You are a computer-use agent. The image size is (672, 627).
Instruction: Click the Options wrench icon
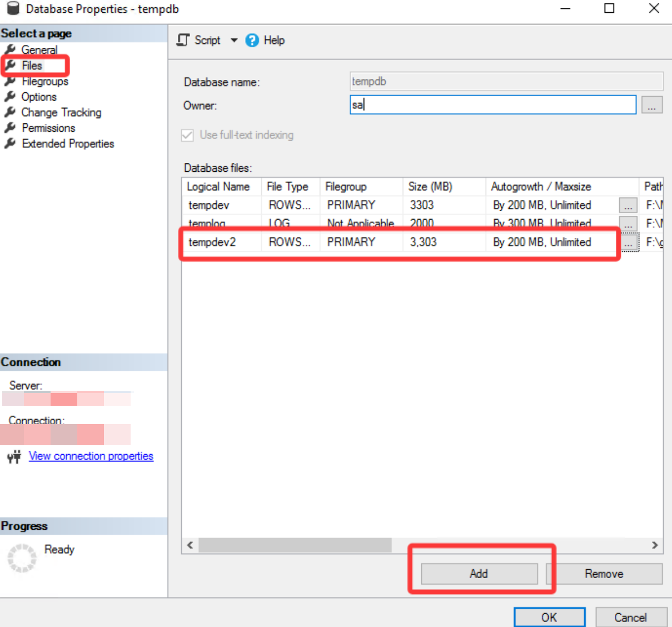pos(10,97)
